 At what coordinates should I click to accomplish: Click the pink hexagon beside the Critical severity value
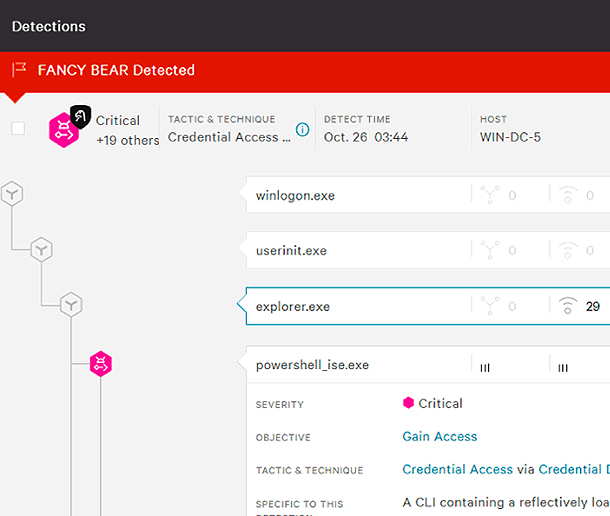[x=408, y=403]
